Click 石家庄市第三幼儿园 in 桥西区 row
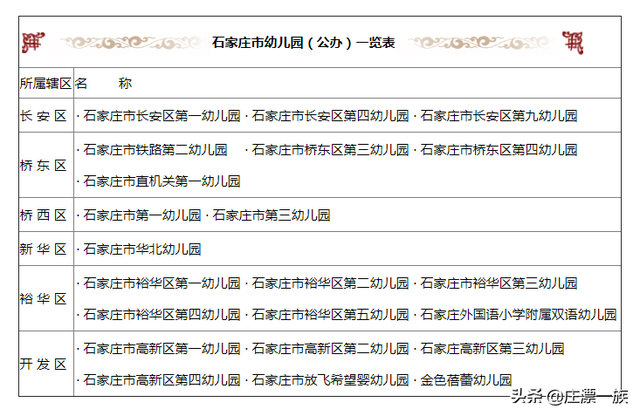The height and width of the screenshot is (416, 640). pos(271,215)
